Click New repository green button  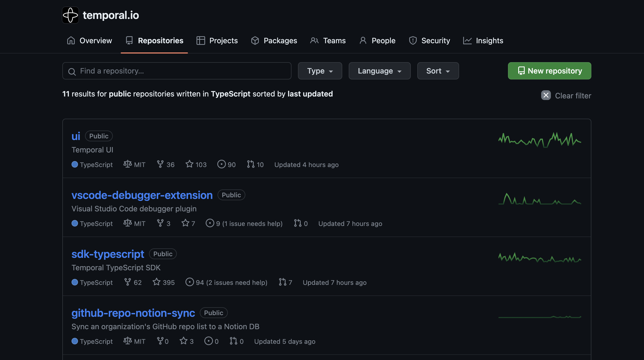(549, 71)
